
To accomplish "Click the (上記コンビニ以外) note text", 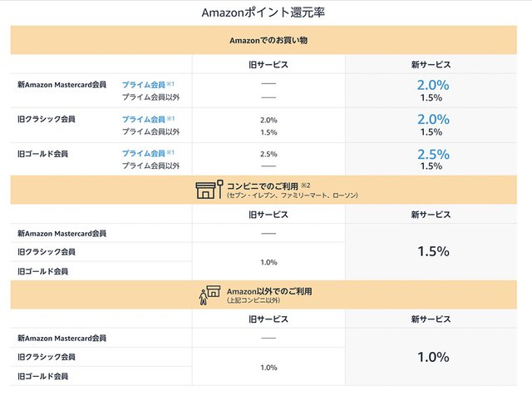I will 254,300.
